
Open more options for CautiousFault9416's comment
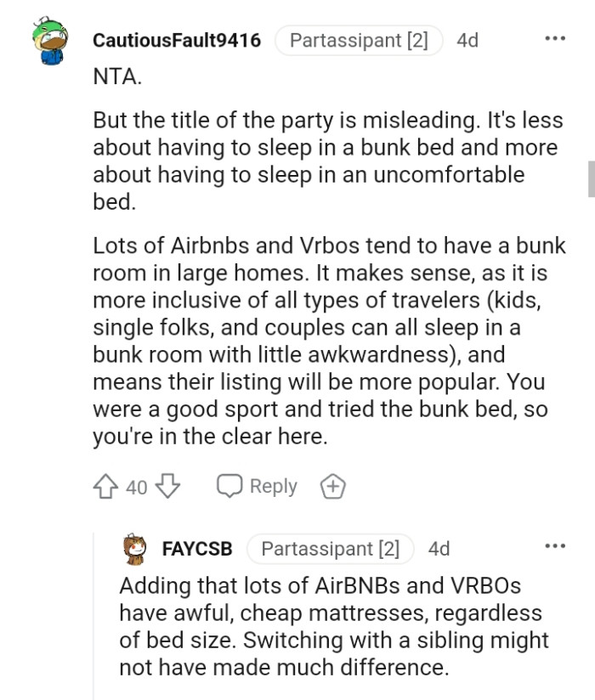pos(555,39)
